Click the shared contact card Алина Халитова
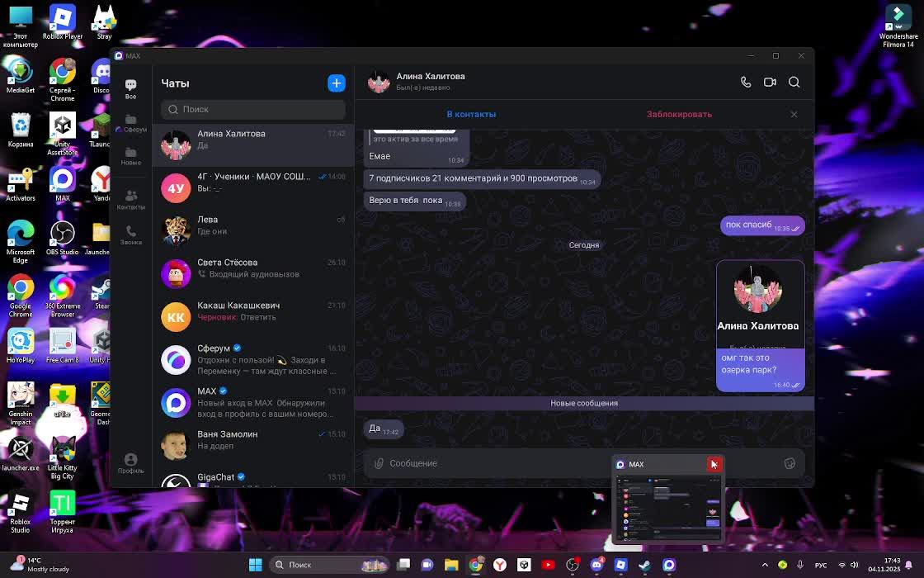924x578 pixels. (760, 305)
